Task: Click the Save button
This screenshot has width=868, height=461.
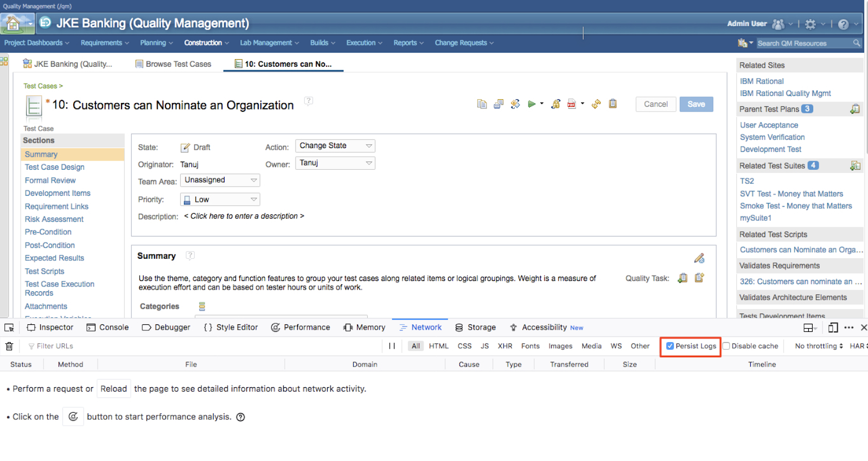Action: click(696, 104)
